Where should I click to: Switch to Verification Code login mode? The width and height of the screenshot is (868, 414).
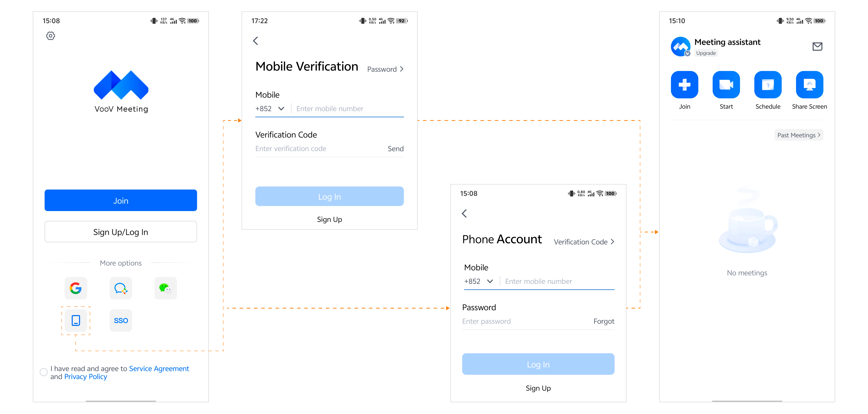point(584,242)
